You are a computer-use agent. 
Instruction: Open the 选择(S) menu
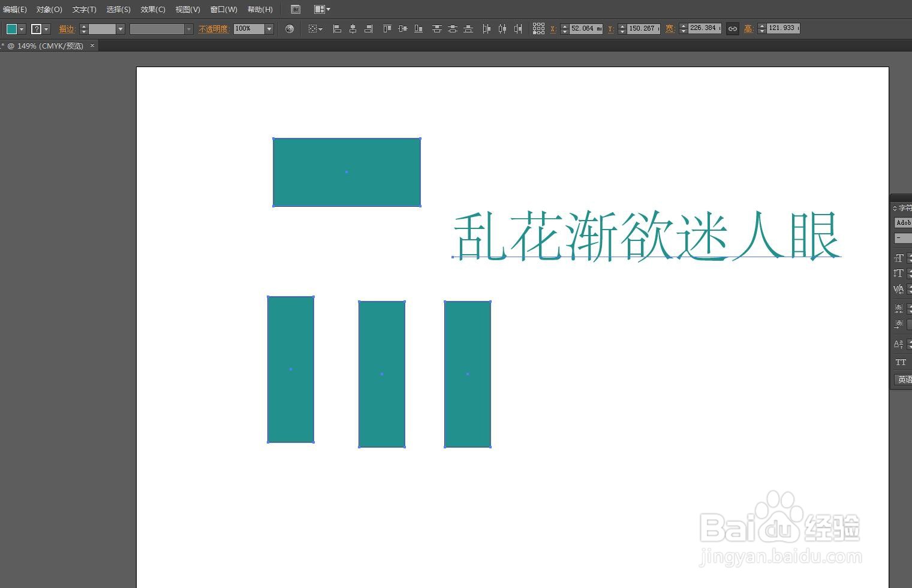point(118,10)
